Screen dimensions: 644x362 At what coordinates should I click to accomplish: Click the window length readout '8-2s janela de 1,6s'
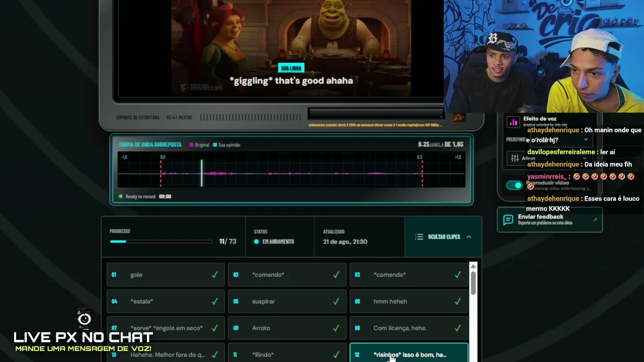441,144
